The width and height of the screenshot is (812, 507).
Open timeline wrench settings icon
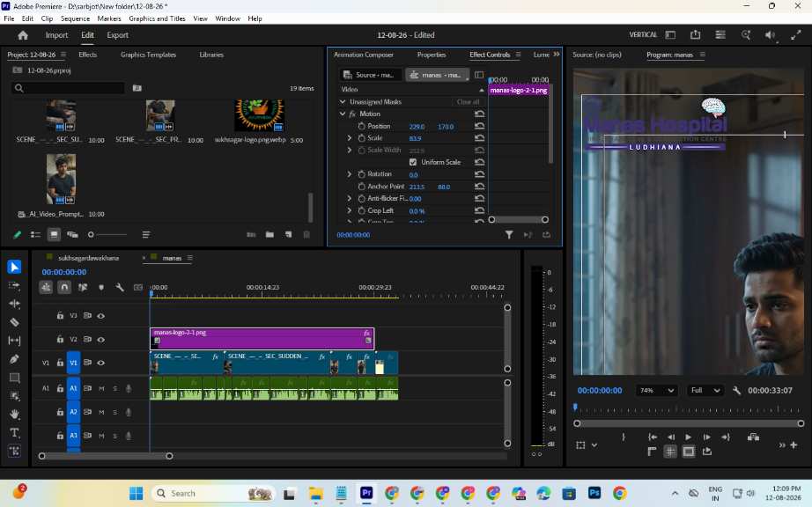[120, 287]
